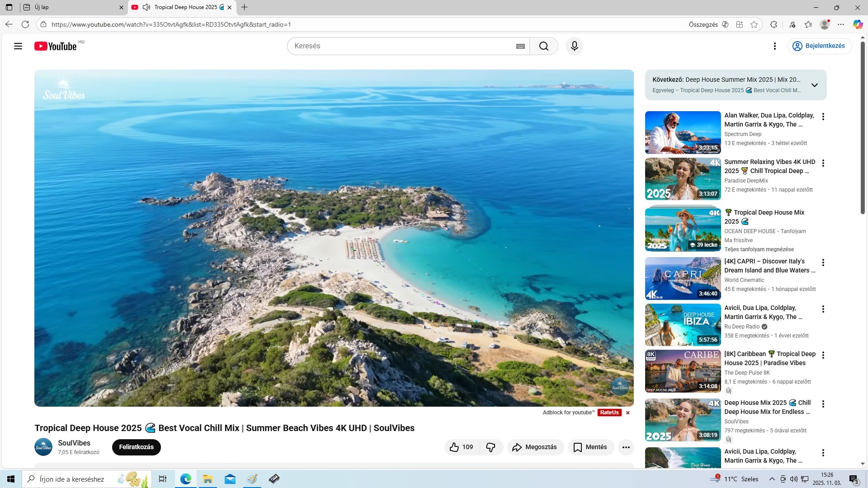Open the Deep House Ibiza video thumbnail
The height and width of the screenshot is (488, 868).
click(682, 325)
